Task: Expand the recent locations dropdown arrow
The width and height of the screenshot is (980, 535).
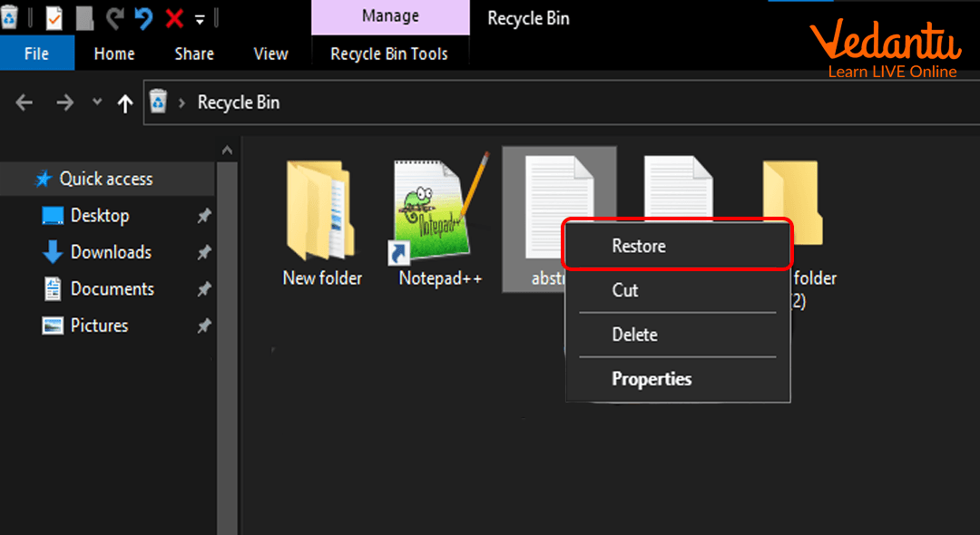Action: click(97, 102)
